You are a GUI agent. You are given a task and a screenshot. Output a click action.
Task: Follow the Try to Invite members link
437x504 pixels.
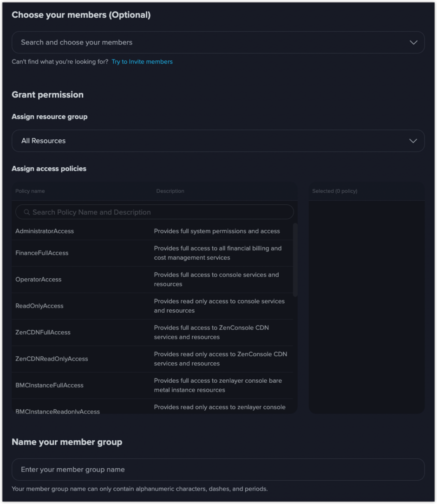coord(142,62)
